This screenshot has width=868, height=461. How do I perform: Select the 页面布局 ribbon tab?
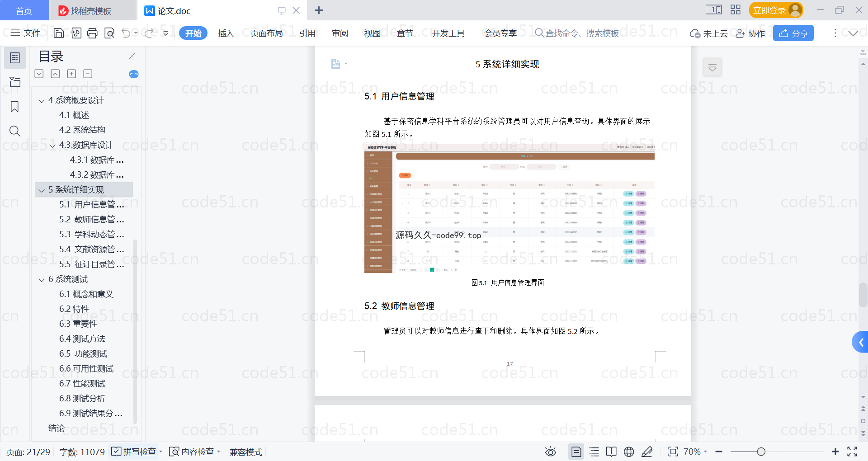(267, 33)
